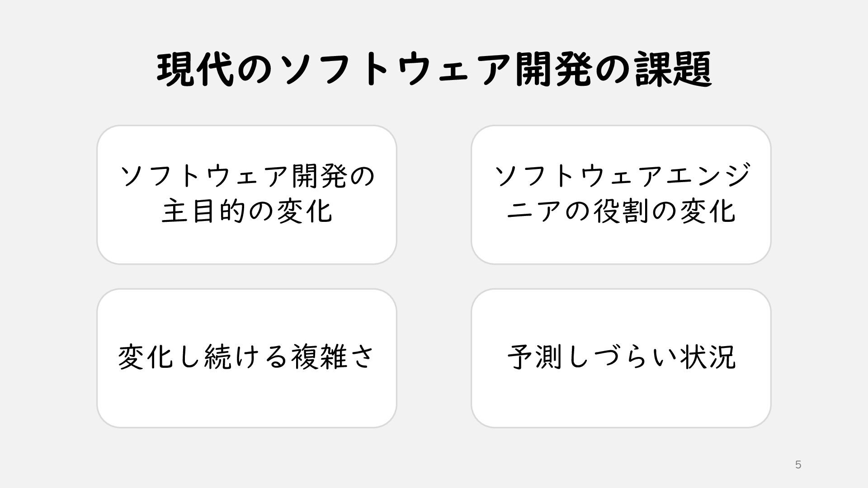This screenshot has width=868, height=488.
Task: Click 課題 at the end of the title
Action: [x=674, y=70]
